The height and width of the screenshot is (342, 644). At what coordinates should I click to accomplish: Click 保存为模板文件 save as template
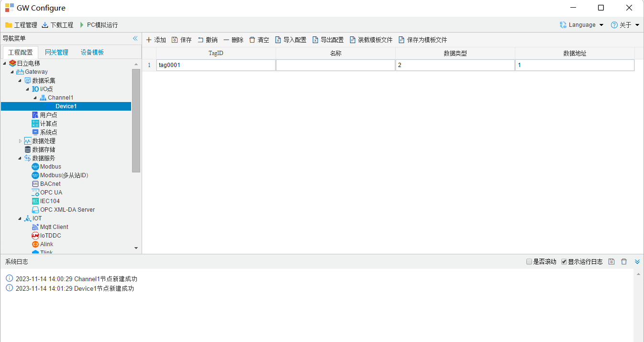pos(422,40)
